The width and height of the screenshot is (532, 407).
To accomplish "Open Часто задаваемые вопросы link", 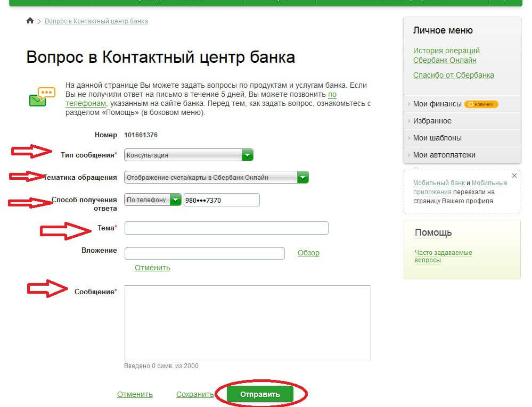I will pyautogui.click(x=443, y=256).
